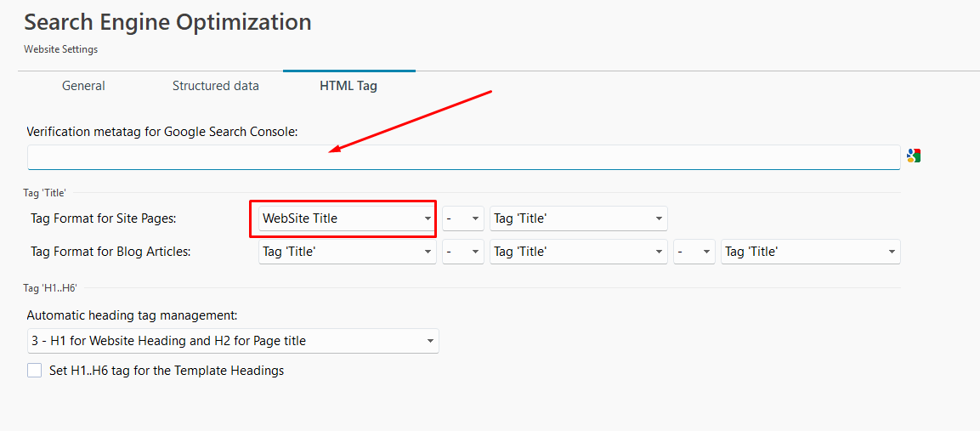The width and height of the screenshot is (980, 431).
Task: Expand Tag 'Title' dropdown in Site Pages row
Action: (578, 218)
